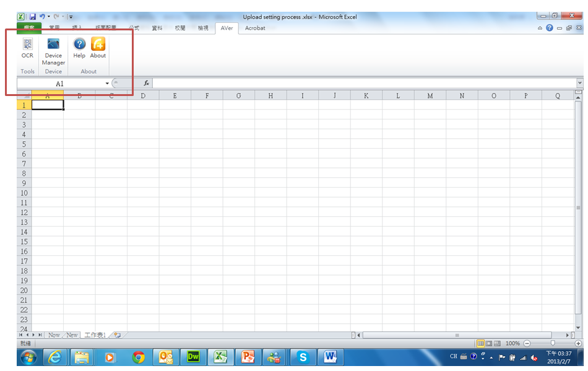Click inside the Name Box showing A1

point(60,83)
